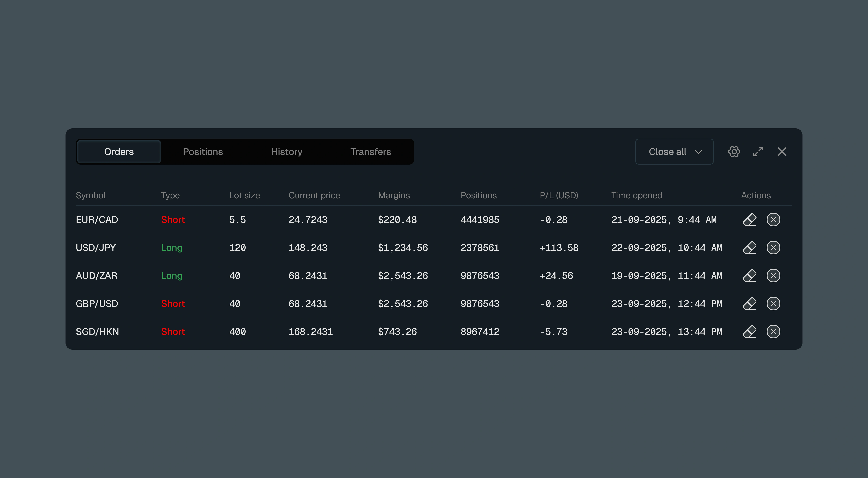Close the EUR/CAD order with circled X
Image resolution: width=868 pixels, height=478 pixels.
773,220
